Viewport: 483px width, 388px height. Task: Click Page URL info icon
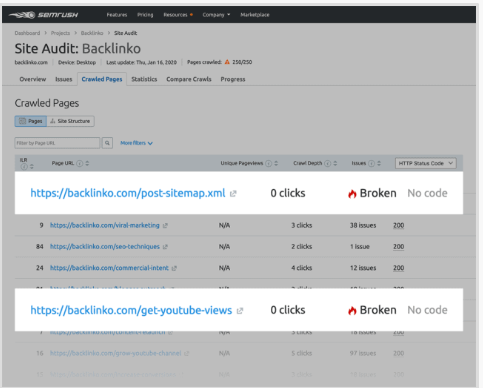(x=80, y=163)
